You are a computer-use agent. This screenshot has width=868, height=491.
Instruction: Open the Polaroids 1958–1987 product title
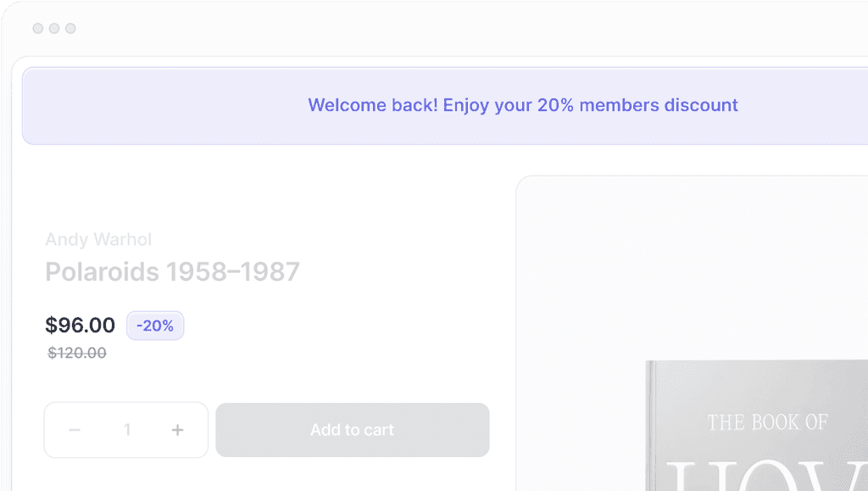click(x=173, y=271)
